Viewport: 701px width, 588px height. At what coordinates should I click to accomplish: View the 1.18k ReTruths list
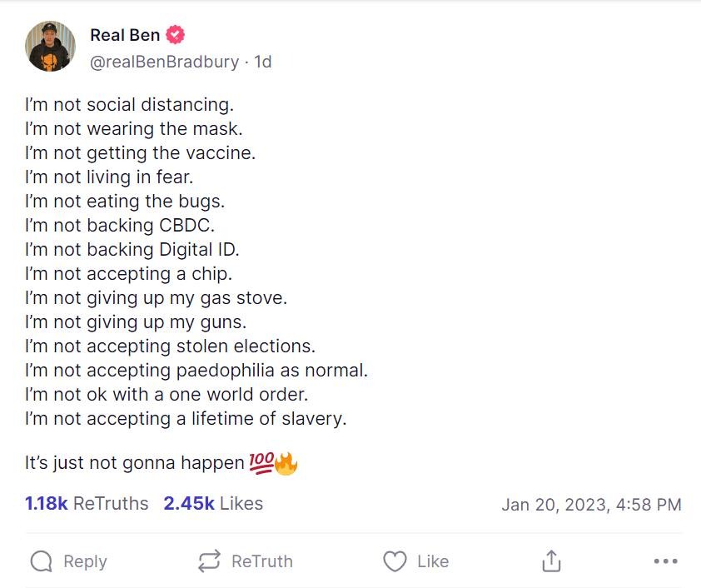pyautogui.click(x=87, y=503)
